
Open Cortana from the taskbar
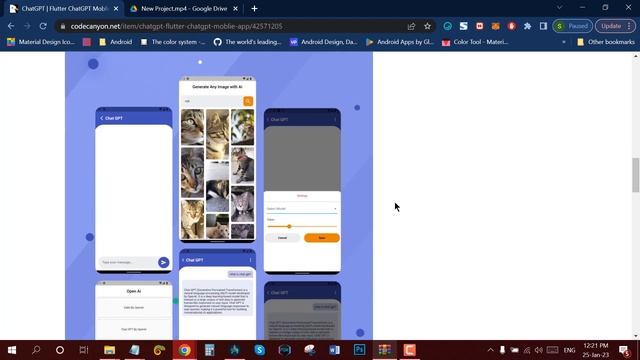[60, 350]
